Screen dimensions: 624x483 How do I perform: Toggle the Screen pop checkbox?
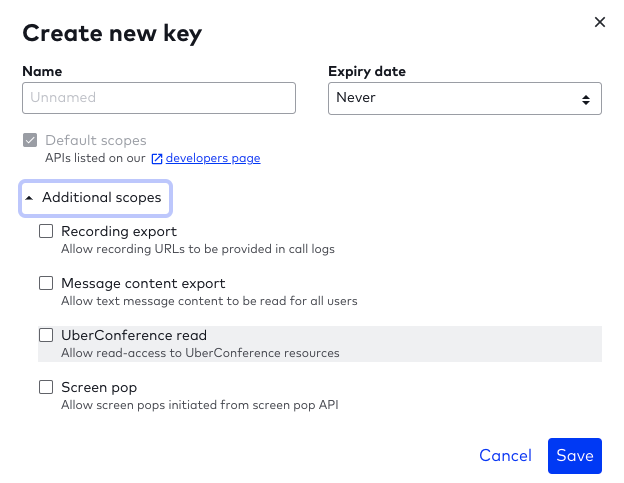(46, 387)
